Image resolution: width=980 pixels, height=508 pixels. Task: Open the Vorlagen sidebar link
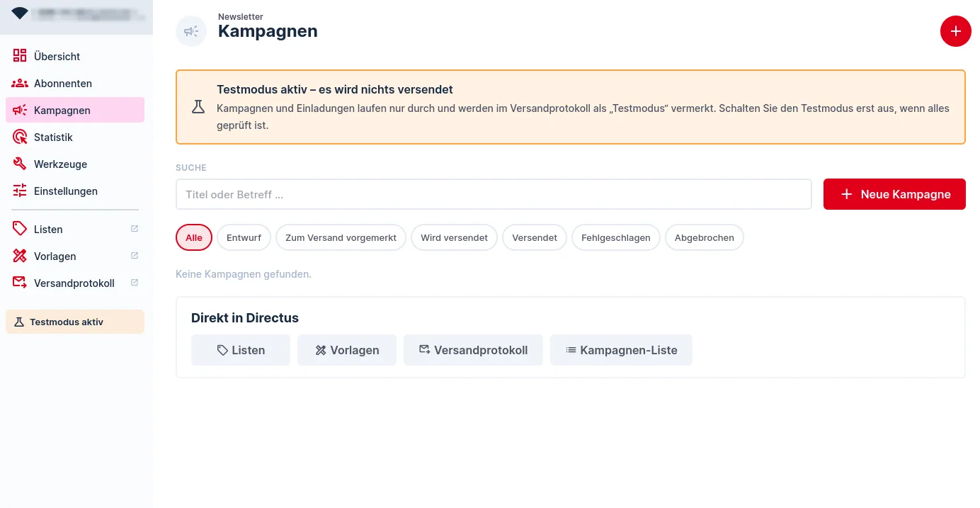[75, 256]
